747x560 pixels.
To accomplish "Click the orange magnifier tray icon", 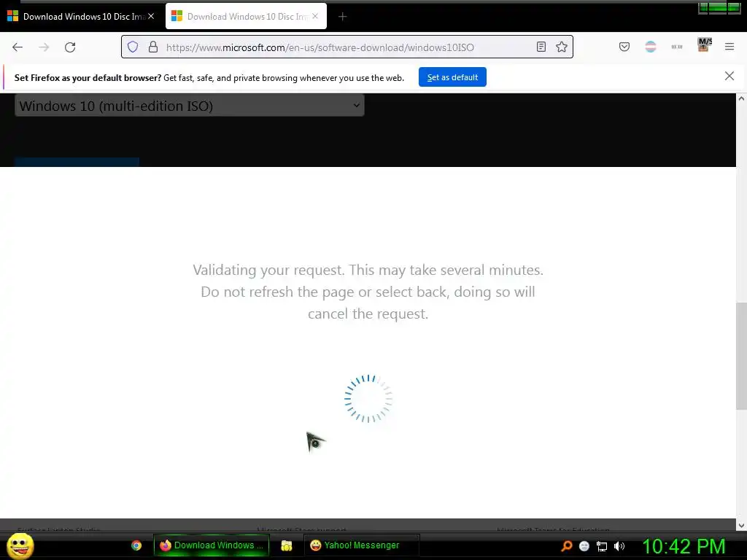I will (x=566, y=546).
